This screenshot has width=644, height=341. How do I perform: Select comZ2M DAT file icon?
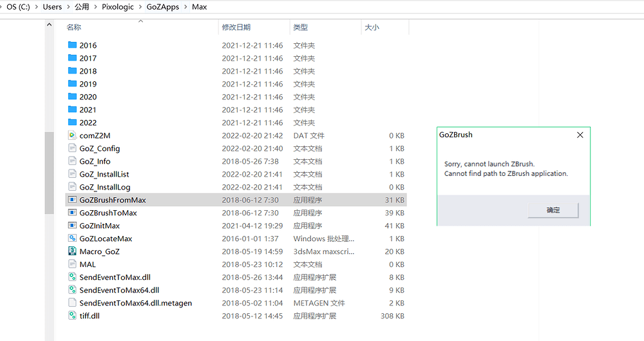tap(72, 135)
